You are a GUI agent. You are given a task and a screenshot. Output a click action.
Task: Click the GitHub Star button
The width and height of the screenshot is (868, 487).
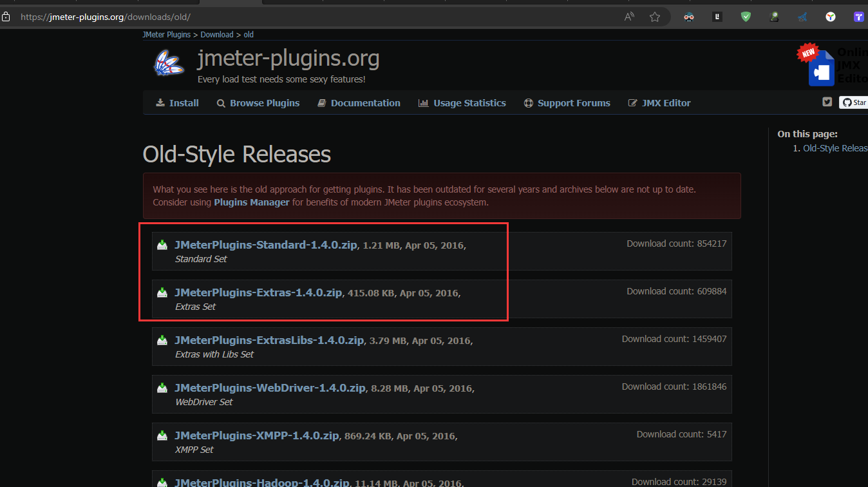tap(854, 102)
